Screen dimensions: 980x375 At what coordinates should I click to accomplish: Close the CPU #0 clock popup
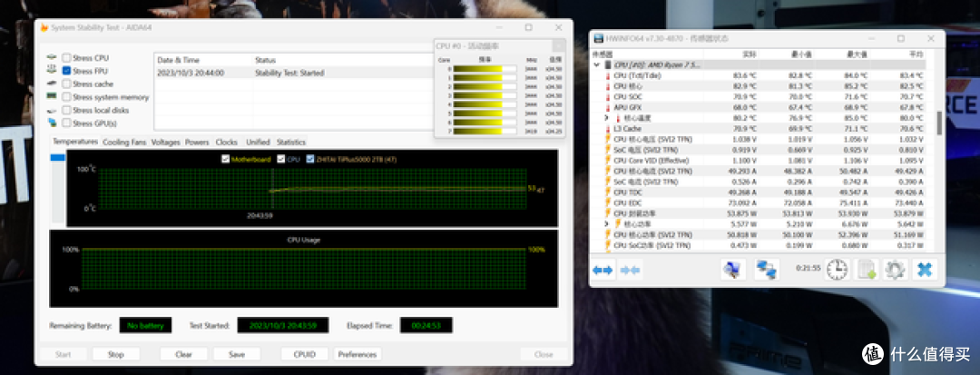(557, 45)
